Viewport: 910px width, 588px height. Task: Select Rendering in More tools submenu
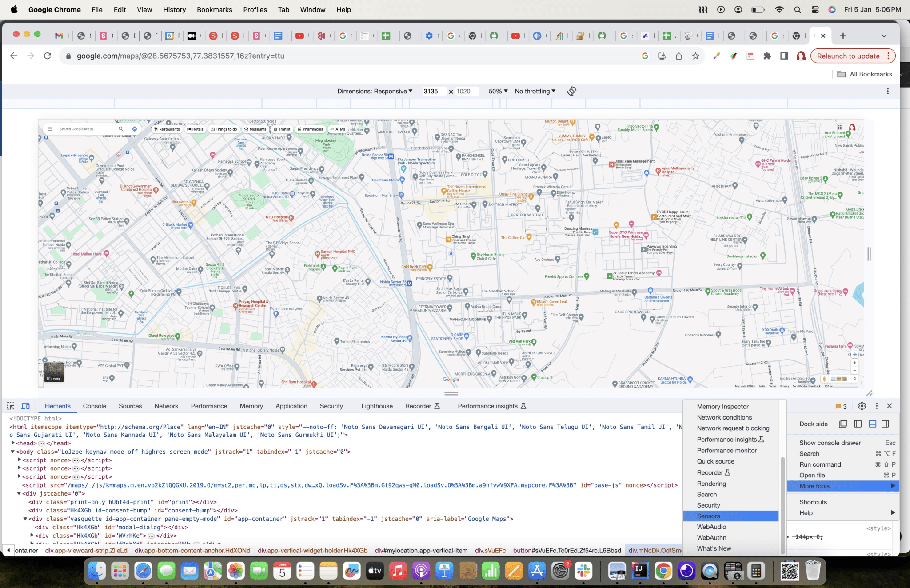point(730,484)
